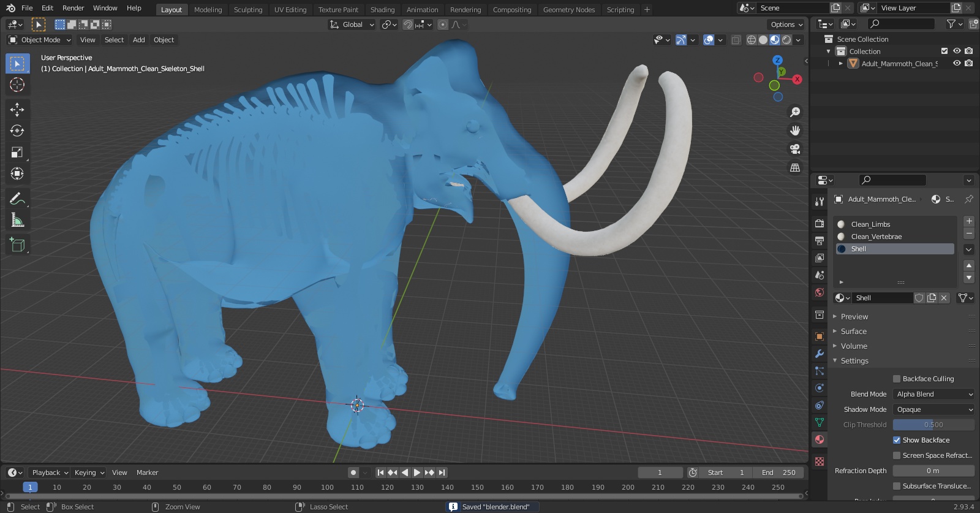Open the Object properties tab
The width and height of the screenshot is (980, 513).
point(820,336)
